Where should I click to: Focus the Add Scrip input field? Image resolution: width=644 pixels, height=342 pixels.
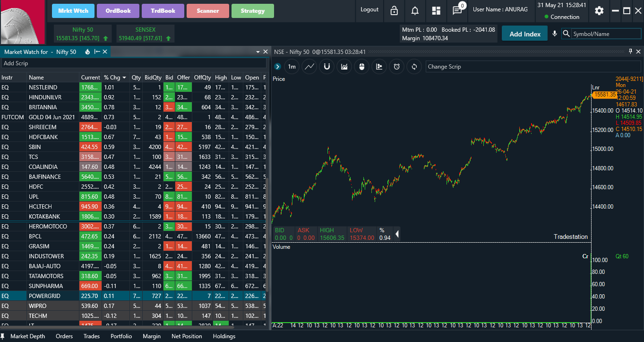(x=134, y=63)
